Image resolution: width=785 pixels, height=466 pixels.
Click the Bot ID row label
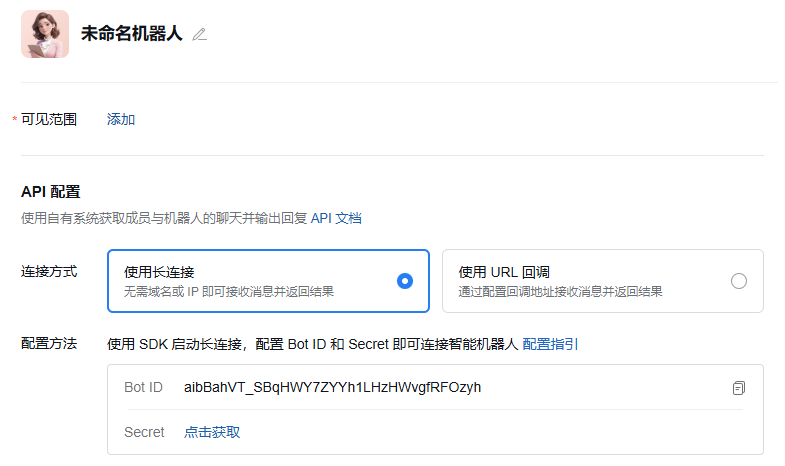click(x=143, y=387)
